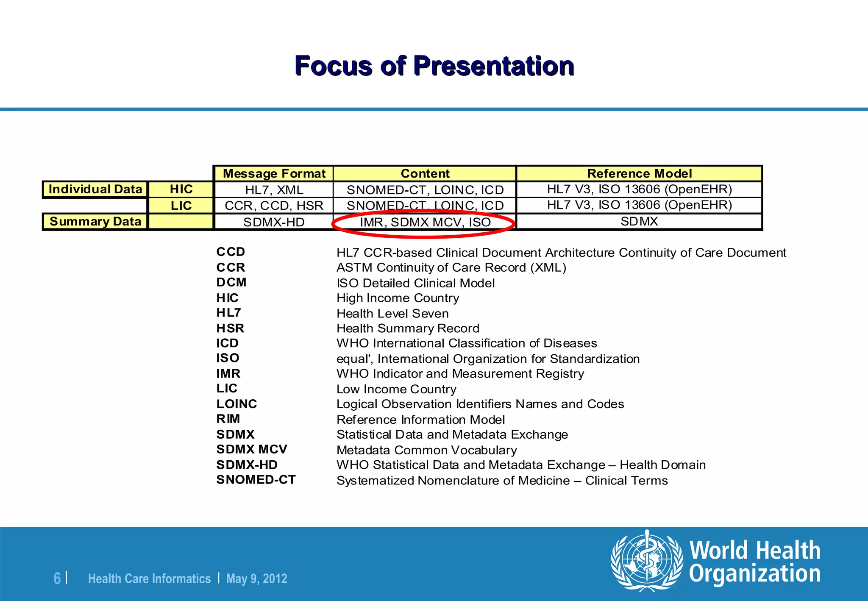Select the Reference Information Model definition
The width and height of the screenshot is (868, 601).
coord(420,420)
